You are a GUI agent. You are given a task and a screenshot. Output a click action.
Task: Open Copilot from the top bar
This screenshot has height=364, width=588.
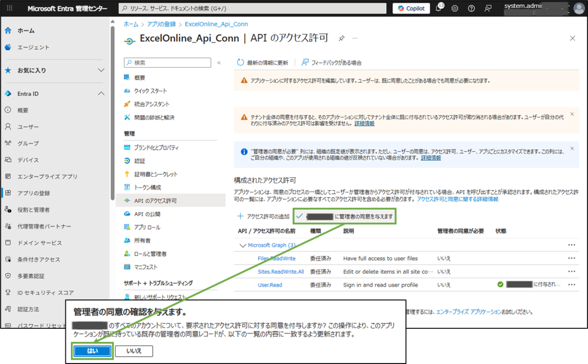click(411, 8)
